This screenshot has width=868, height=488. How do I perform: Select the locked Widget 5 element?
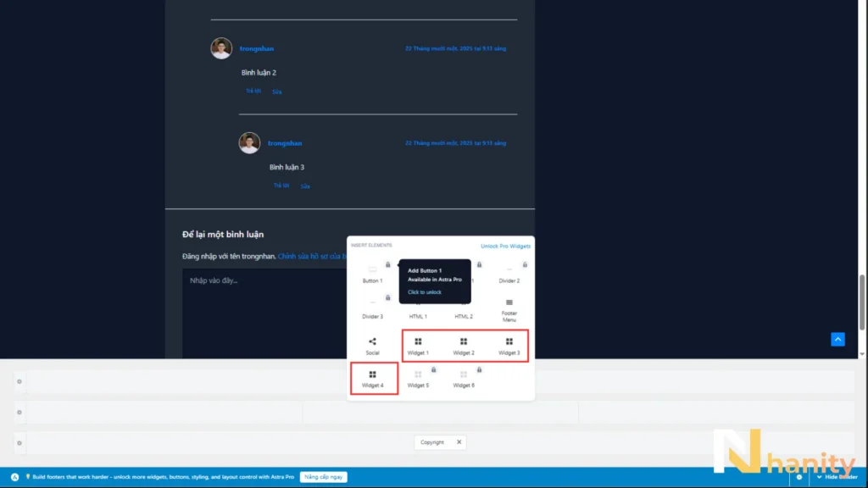point(418,379)
